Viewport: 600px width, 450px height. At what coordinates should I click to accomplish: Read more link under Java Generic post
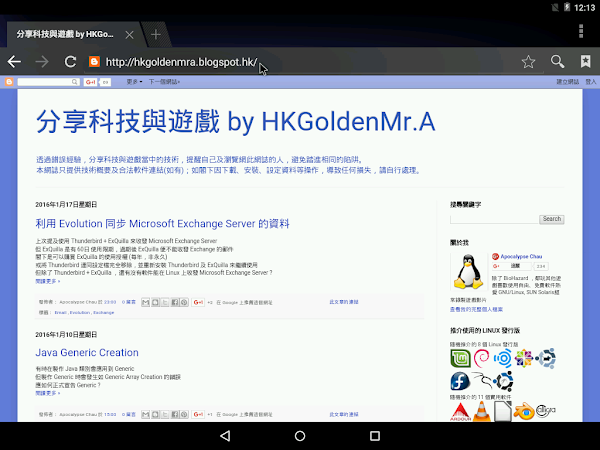(x=47, y=393)
